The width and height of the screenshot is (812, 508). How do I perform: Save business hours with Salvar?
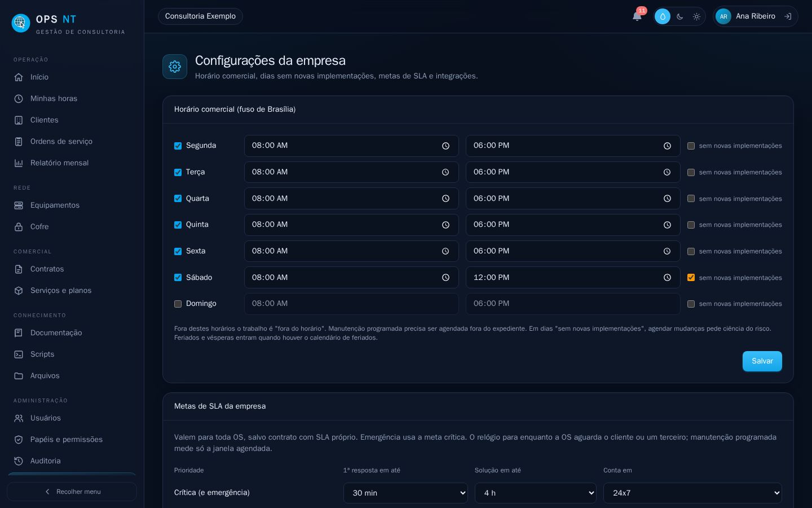click(762, 361)
